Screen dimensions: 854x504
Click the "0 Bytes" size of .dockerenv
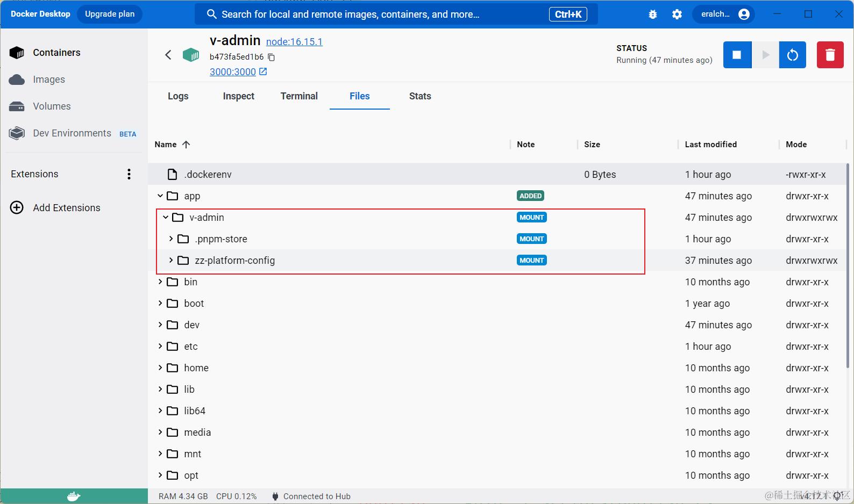(600, 175)
